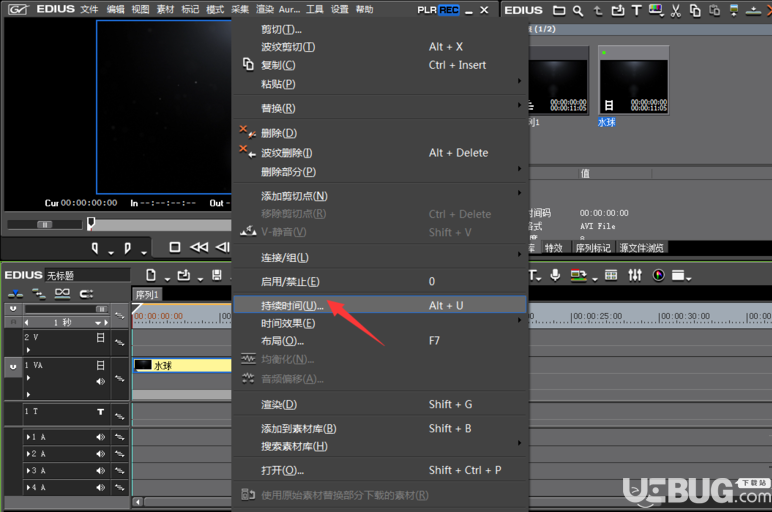
Task: Click the open project icon on timeline toolbar
Action: 184,275
